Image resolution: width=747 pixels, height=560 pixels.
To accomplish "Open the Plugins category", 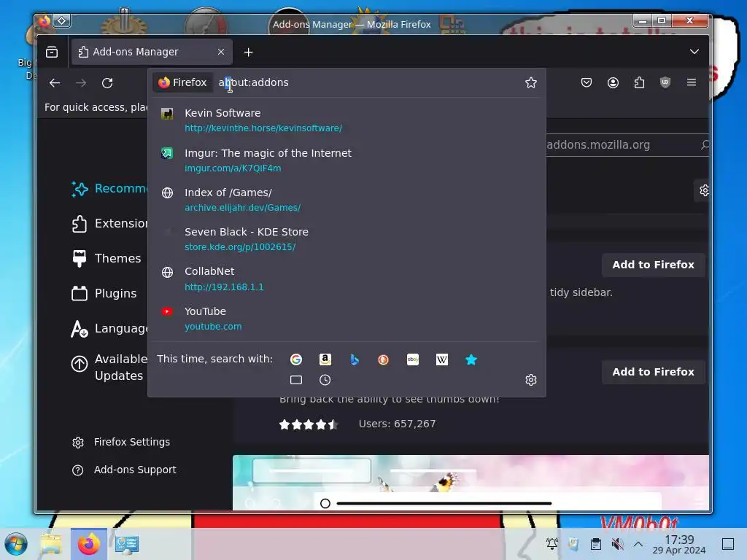I will click(104, 293).
